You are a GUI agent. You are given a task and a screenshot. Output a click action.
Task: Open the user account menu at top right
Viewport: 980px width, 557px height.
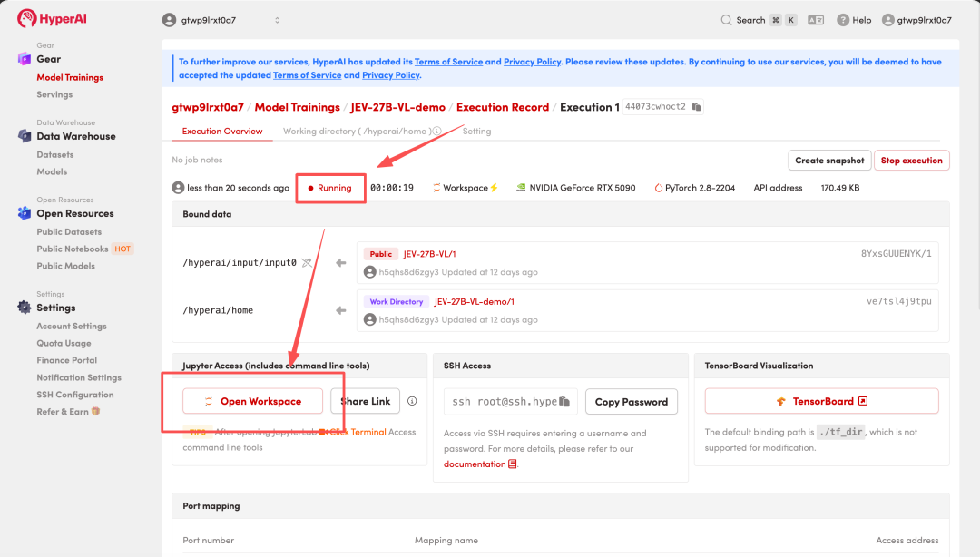point(916,20)
